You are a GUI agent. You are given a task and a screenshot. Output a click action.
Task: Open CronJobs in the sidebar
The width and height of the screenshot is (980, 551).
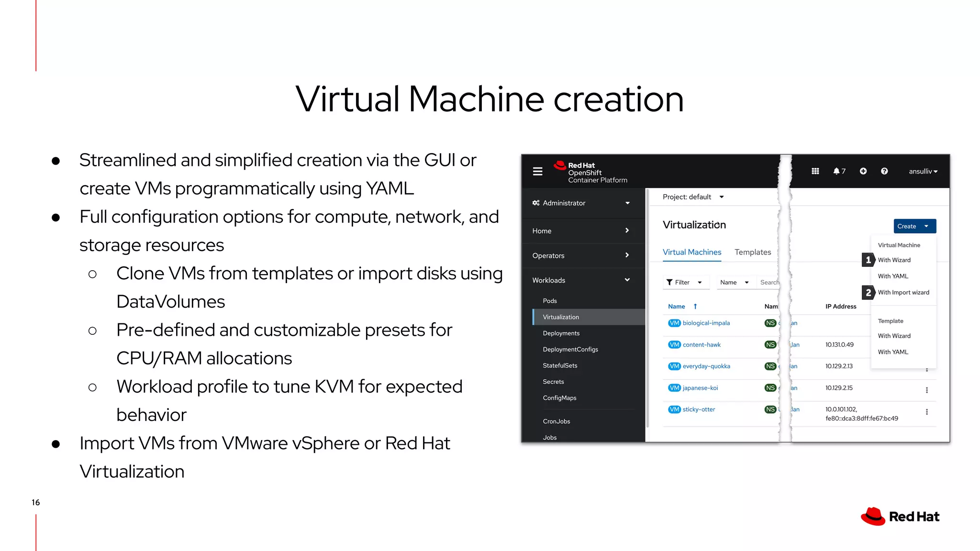click(557, 421)
